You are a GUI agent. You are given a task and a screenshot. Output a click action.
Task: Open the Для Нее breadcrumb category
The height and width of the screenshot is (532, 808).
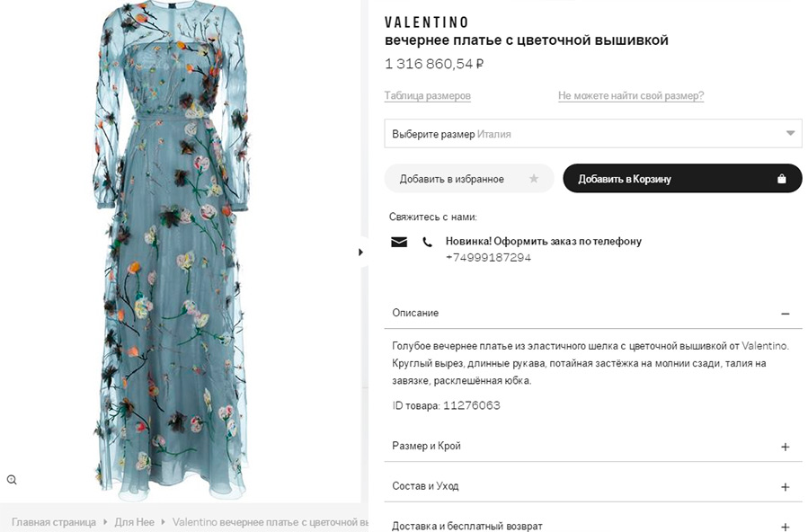[133, 521]
